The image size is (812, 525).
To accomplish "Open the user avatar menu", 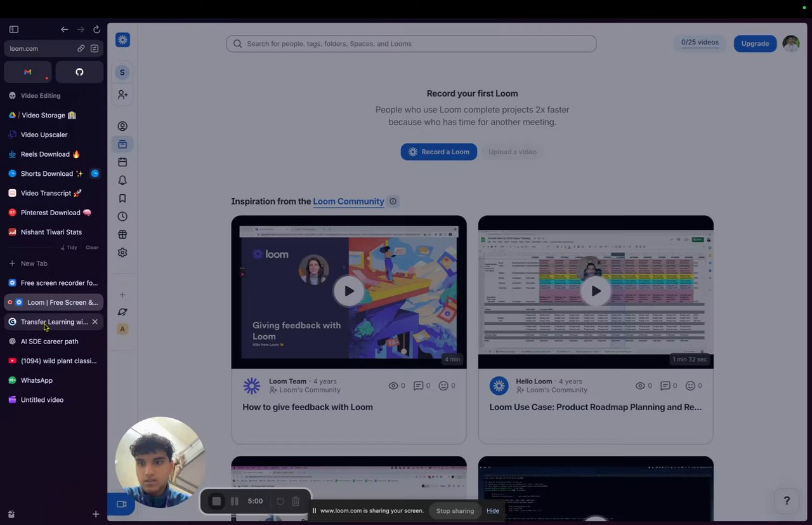I will (791, 43).
